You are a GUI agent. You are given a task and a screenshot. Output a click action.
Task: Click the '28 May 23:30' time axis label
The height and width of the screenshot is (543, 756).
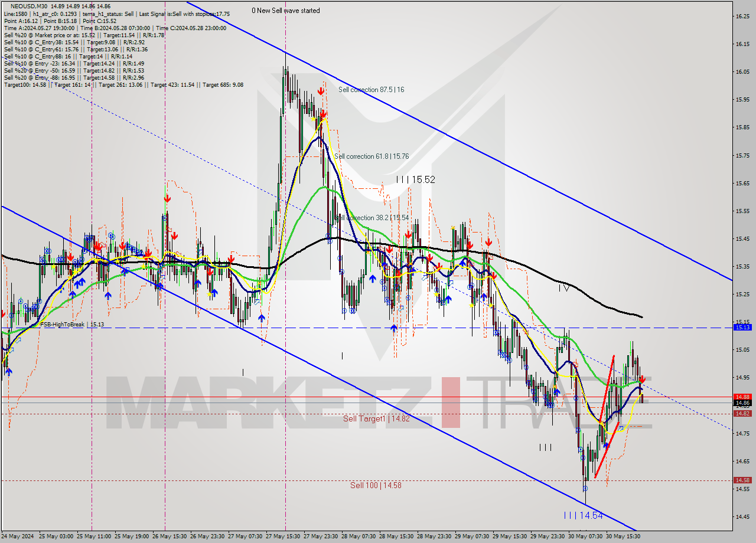pos(434,537)
